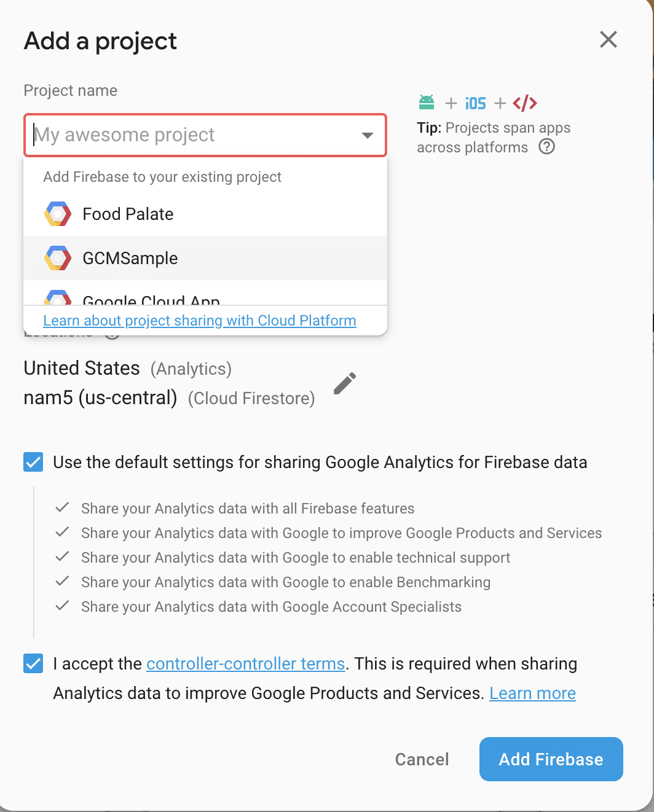This screenshot has width=654, height=812.
Task: Click the Cancel button
Action: coord(422,759)
